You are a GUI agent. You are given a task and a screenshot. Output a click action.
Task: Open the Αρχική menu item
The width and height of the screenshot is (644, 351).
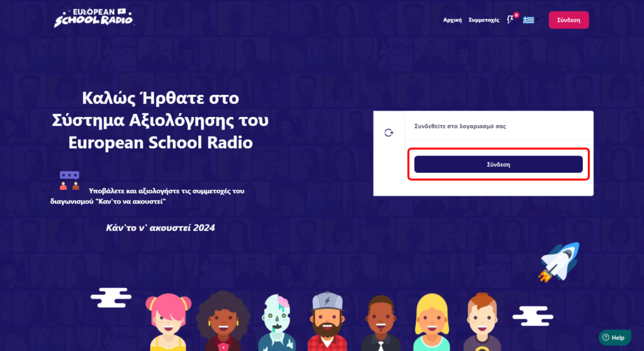[x=452, y=20]
